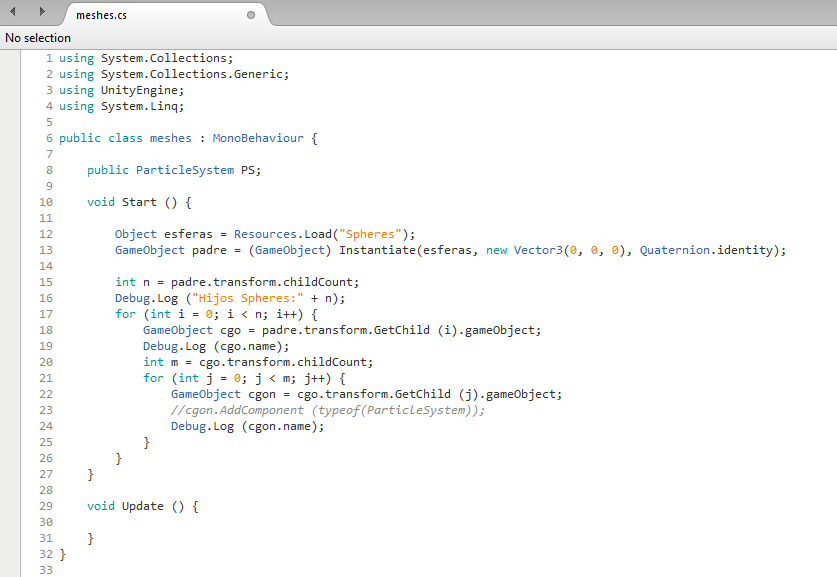Click line number 21 in the gutter
This screenshot has width=837, height=577.
(45, 378)
